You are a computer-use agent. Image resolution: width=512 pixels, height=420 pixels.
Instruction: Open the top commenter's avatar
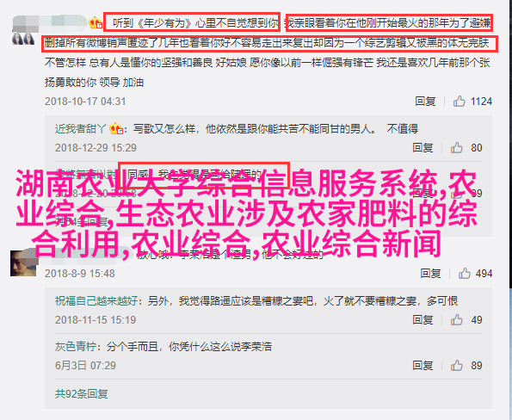(x=23, y=39)
